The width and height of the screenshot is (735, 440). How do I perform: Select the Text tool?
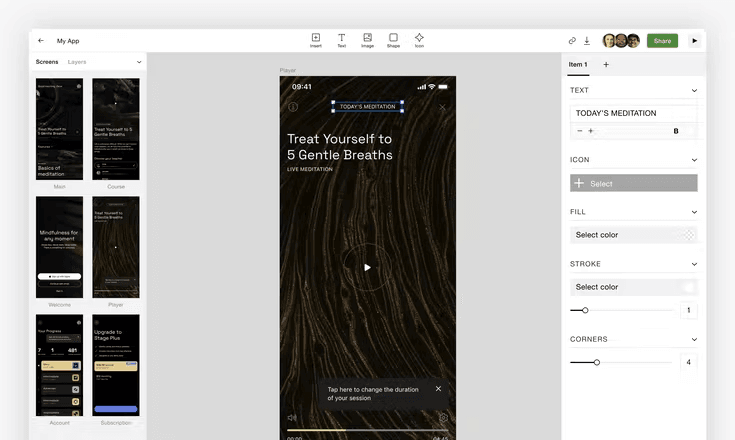point(342,40)
